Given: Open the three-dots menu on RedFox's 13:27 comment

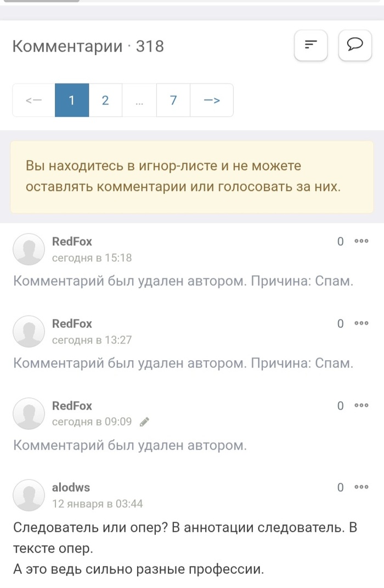Looking at the screenshot, I should [x=361, y=323].
